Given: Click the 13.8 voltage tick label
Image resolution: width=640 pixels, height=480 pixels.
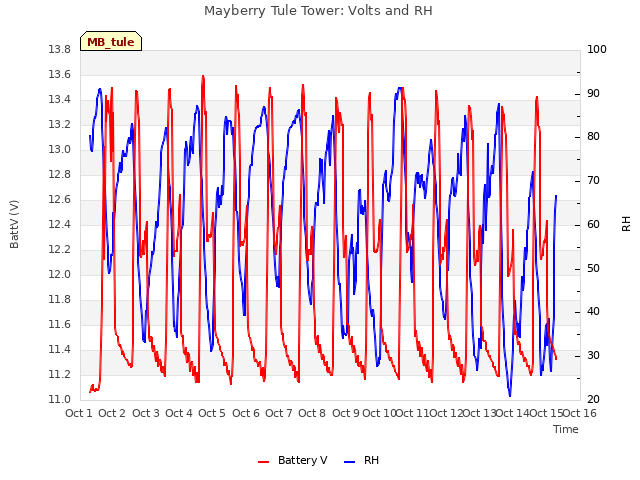Looking at the screenshot, I should click(60, 50).
